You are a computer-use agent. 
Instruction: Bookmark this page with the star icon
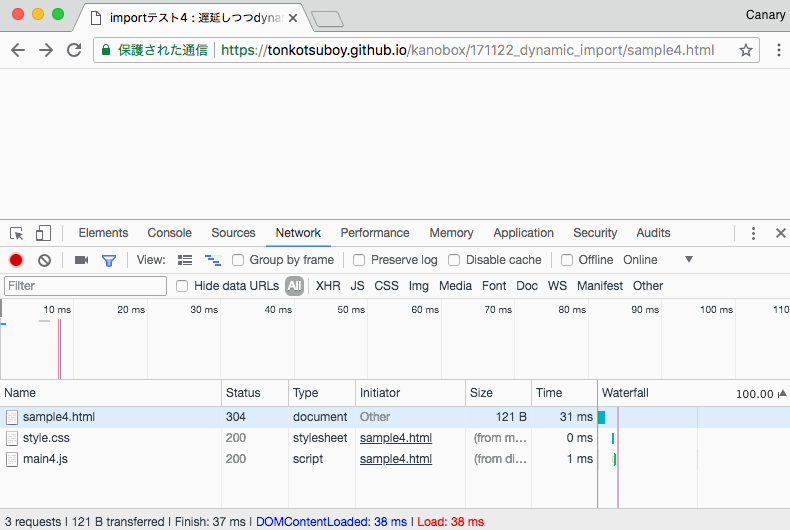click(x=746, y=50)
